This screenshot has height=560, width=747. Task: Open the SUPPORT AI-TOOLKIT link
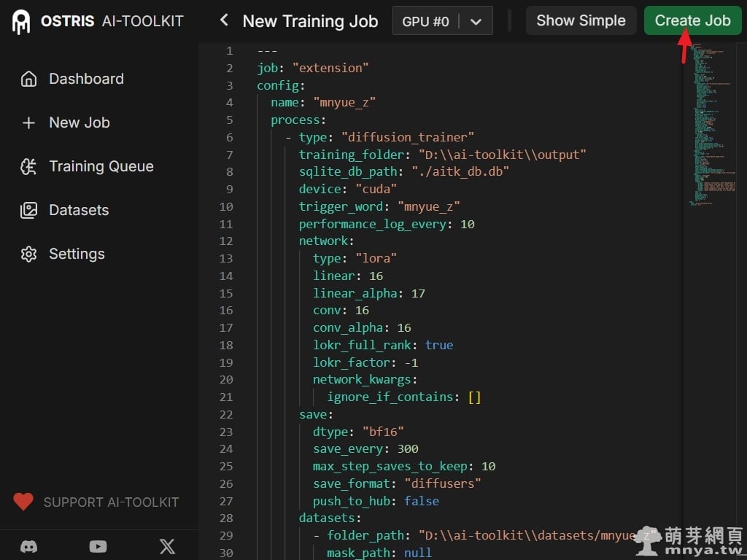111,502
